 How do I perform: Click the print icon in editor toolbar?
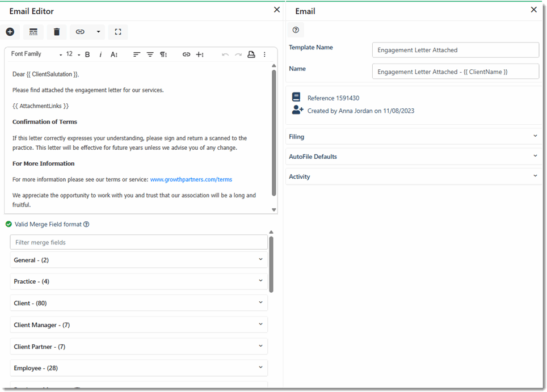251,54
